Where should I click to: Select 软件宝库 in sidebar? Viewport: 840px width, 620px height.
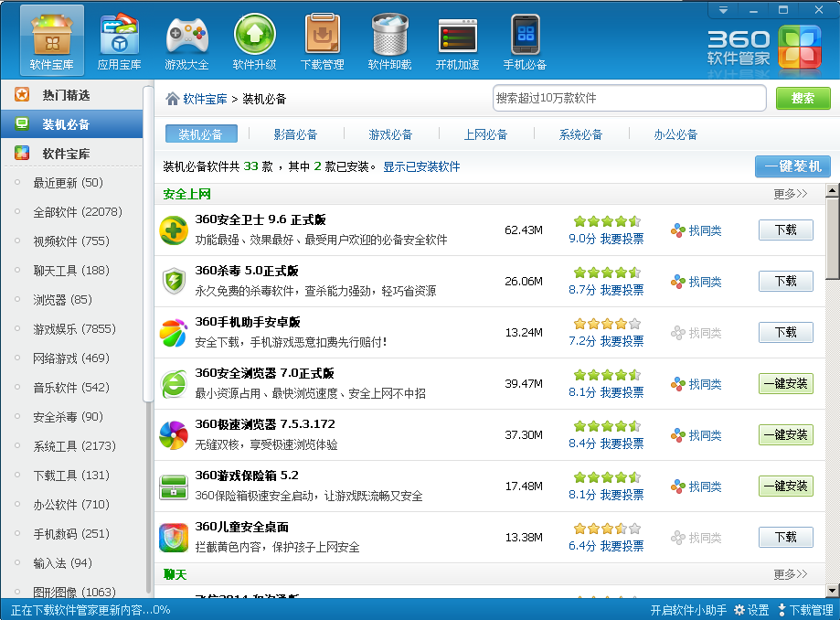pyautogui.click(x=72, y=154)
